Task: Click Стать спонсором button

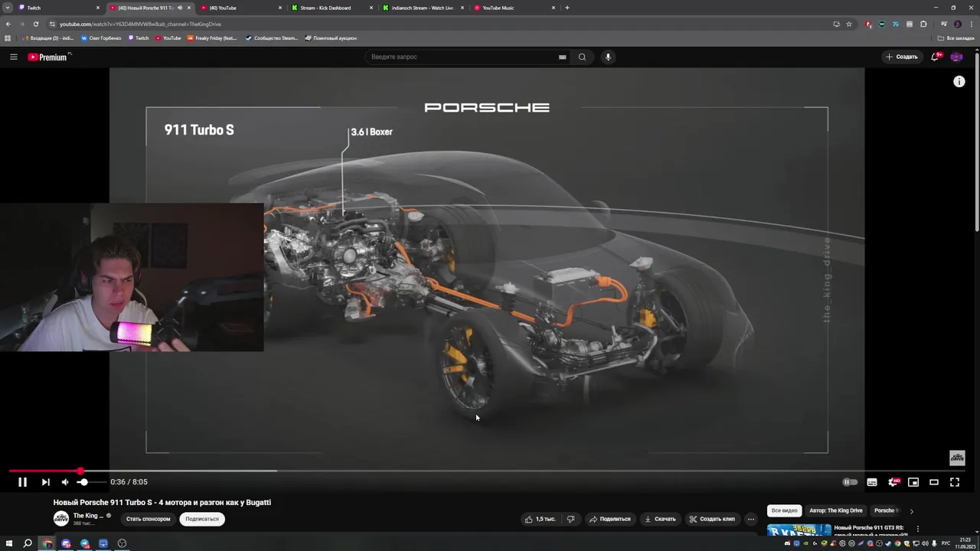Action: point(148,519)
